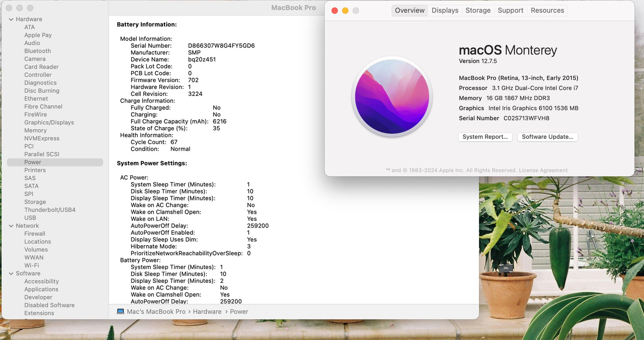Viewport: 644px width, 340px height.
Task: Select Graphics/Displays in the sidebar
Action: click(49, 122)
